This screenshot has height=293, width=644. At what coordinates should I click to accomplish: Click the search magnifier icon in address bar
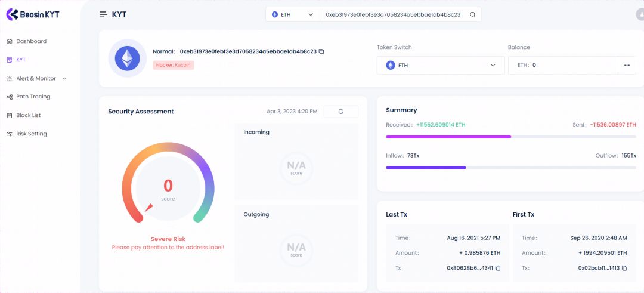coord(472,14)
